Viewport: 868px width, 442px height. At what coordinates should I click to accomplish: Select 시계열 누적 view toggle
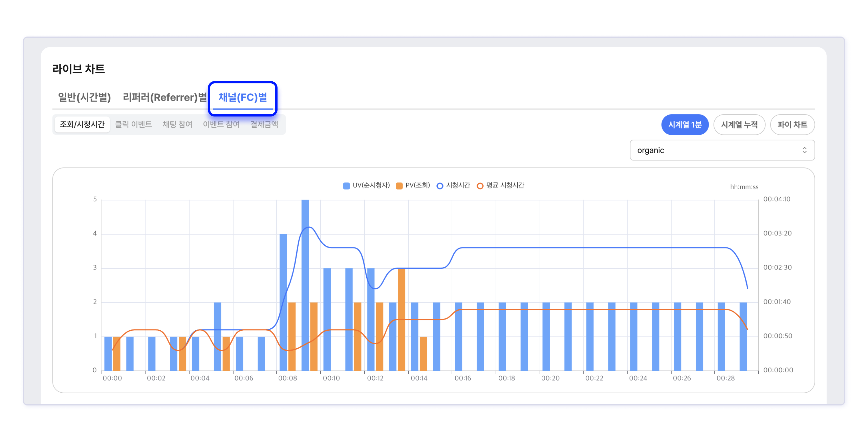click(739, 125)
